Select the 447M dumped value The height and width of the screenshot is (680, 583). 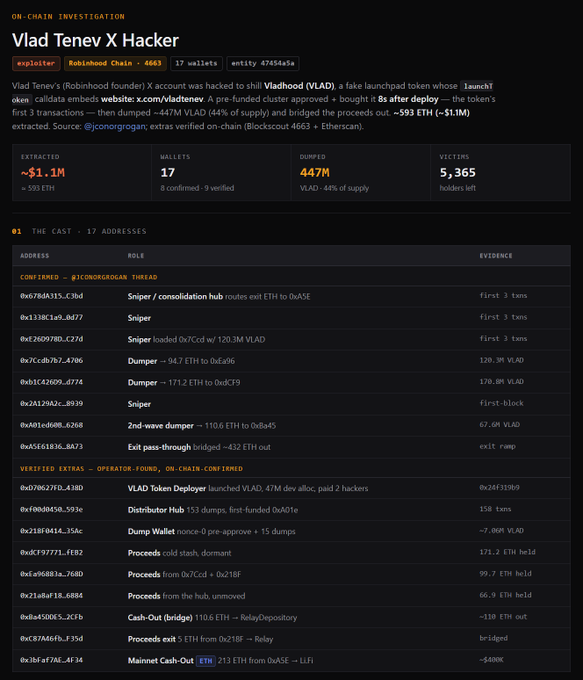click(x=314, y=173)
